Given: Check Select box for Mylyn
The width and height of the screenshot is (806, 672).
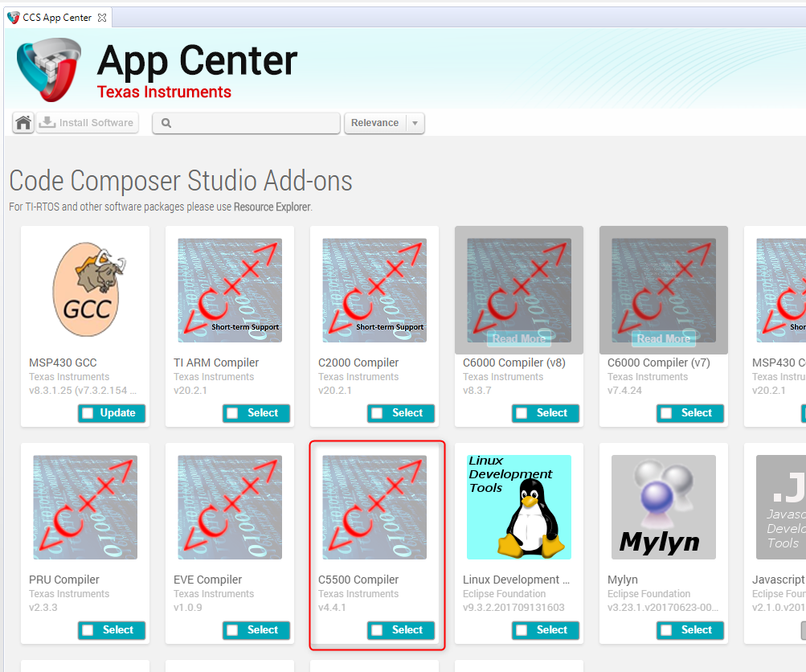Looking at the screenshot, I should (666, 630).
